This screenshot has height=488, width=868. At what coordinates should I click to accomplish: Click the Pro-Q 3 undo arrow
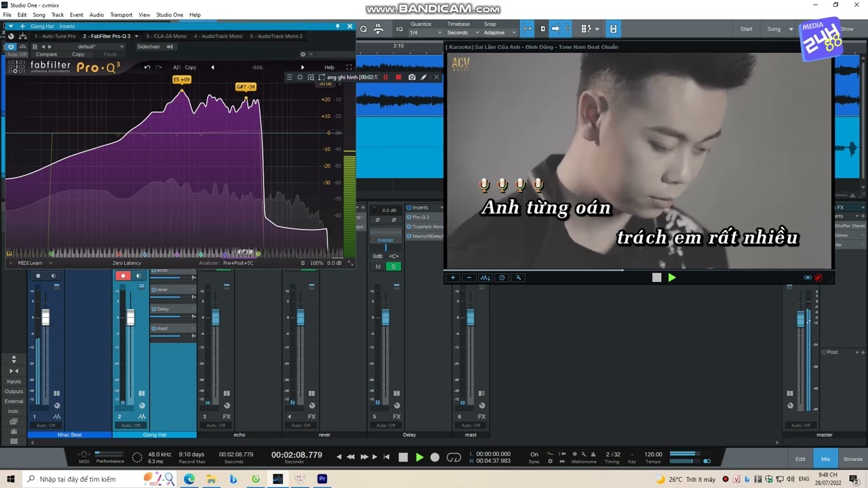(x=147, y=67)
